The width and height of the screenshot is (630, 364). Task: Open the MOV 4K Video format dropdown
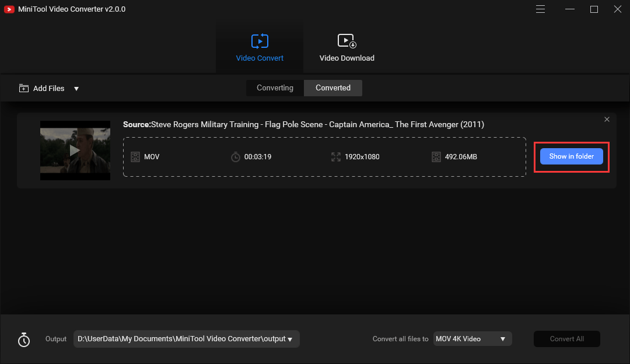tap(473, 339)
